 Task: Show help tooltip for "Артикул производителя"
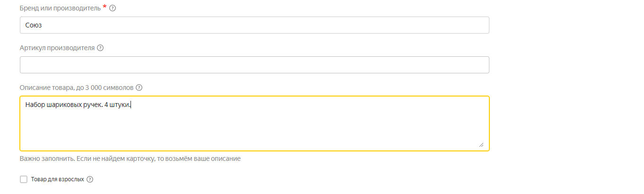point(100,48)
